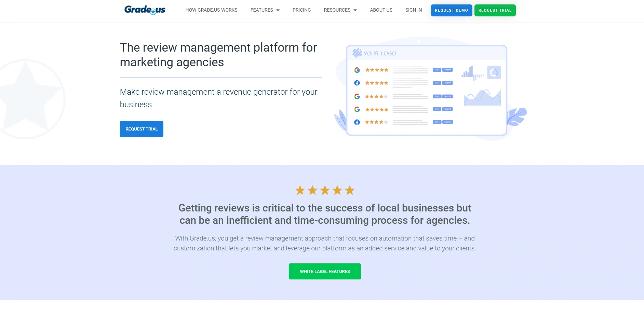Click the green REQUEST TRIAL button
Viewport: 644px width, 316px height.
tap(495, 10)
